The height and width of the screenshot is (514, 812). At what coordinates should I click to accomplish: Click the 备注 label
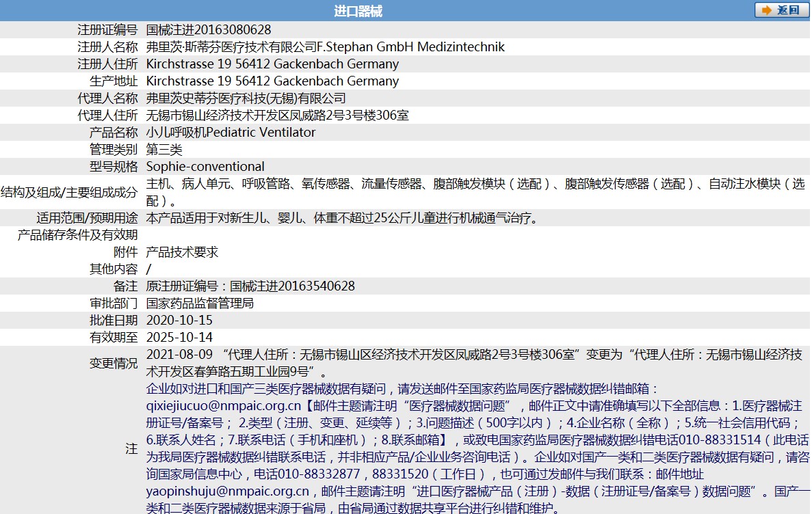tap(126, 286)
